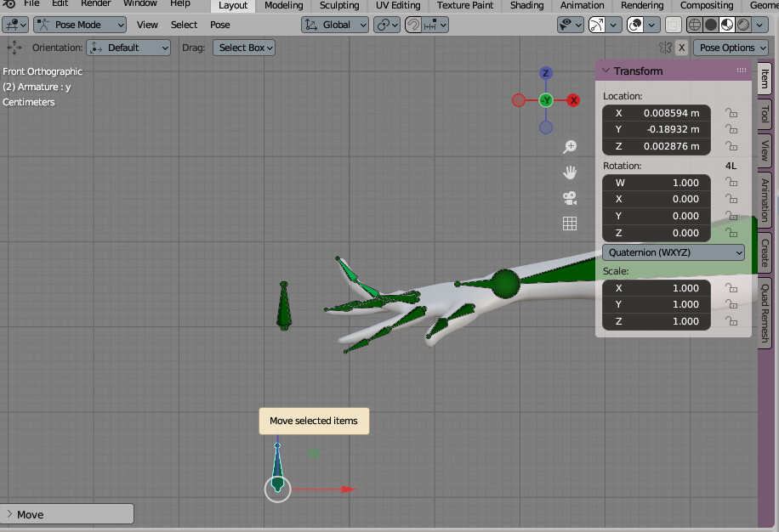Open the viewport View menu
This screenshot has height=532, width=779.
[147, 25]
